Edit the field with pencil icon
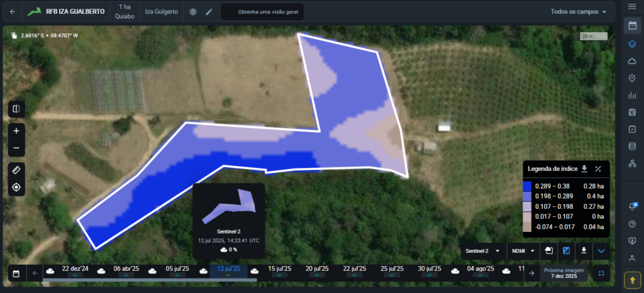The height and width of the screenshot is (293, 644). click(209, 12)
